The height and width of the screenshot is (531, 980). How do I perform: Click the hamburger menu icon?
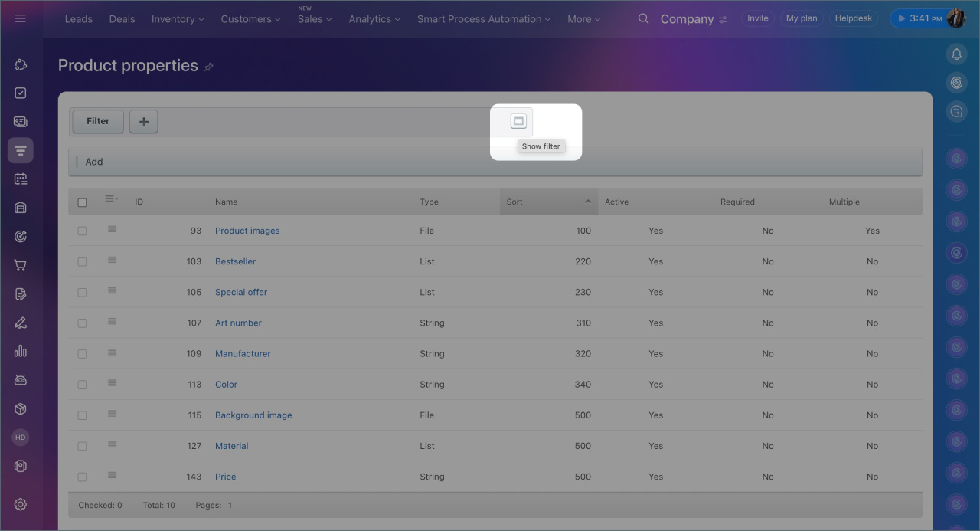(x=21, y=18)
